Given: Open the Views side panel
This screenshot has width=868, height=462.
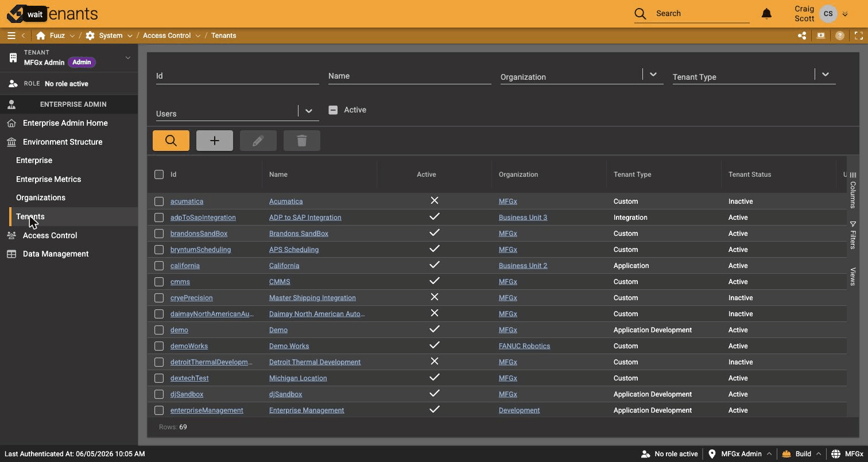Looking at the screenshot, I should tap(853, 276).
